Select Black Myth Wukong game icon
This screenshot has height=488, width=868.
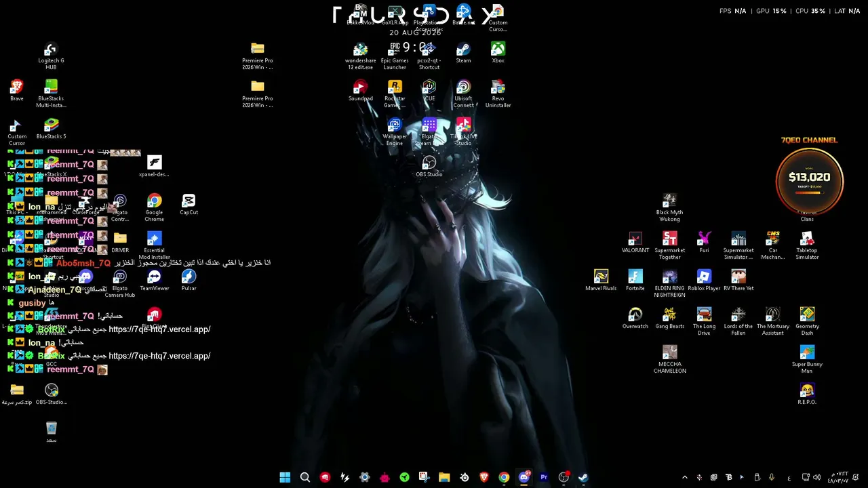(x=669, y=207)
